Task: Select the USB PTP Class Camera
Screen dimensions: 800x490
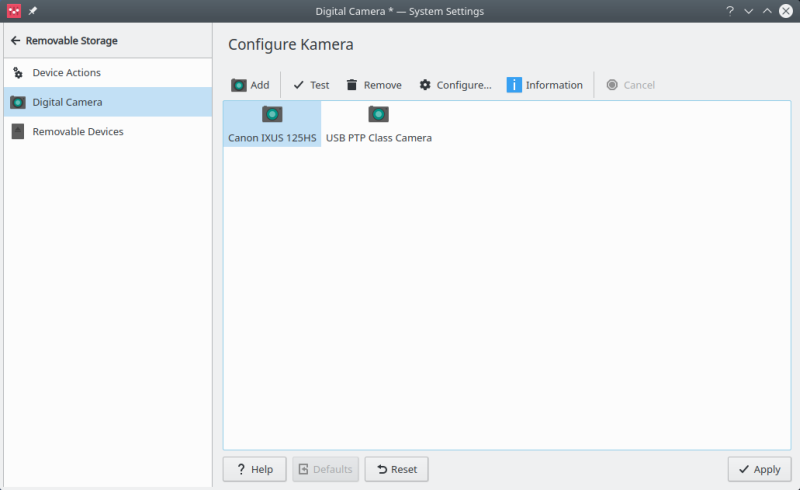Action: [x=379, y=124]
